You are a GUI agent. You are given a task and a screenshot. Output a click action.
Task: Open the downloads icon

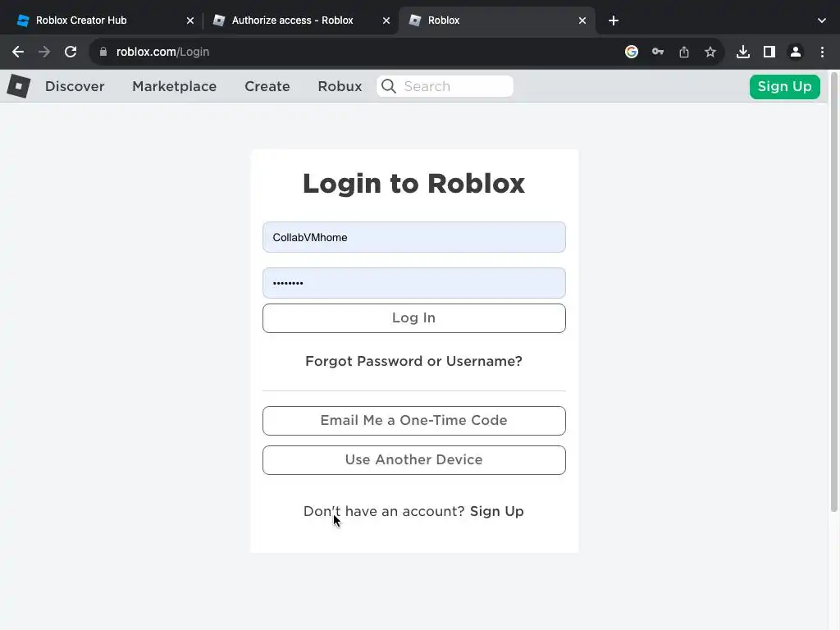click(x=743, y=52)
